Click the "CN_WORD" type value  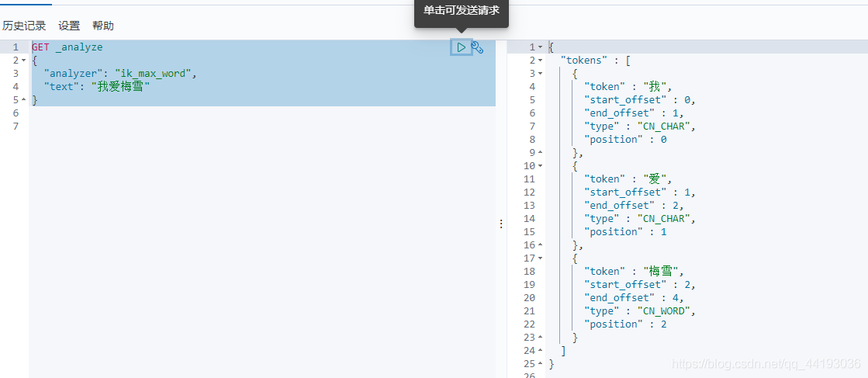point(664,311)
